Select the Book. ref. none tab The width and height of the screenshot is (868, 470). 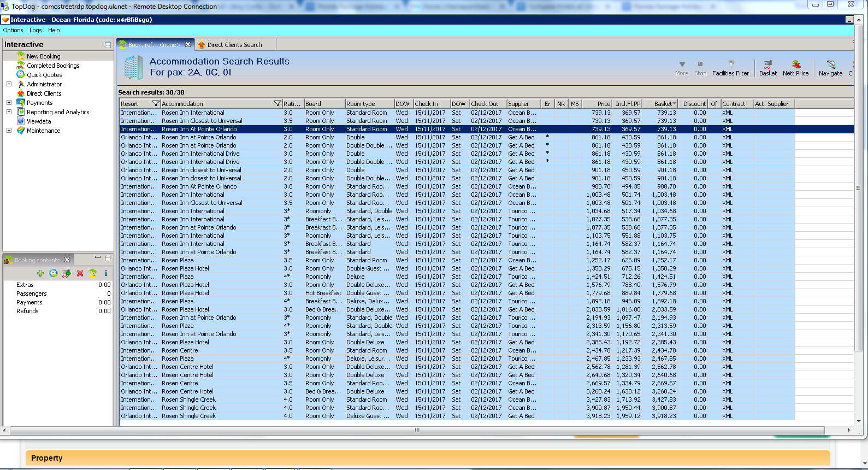(154, 45)
